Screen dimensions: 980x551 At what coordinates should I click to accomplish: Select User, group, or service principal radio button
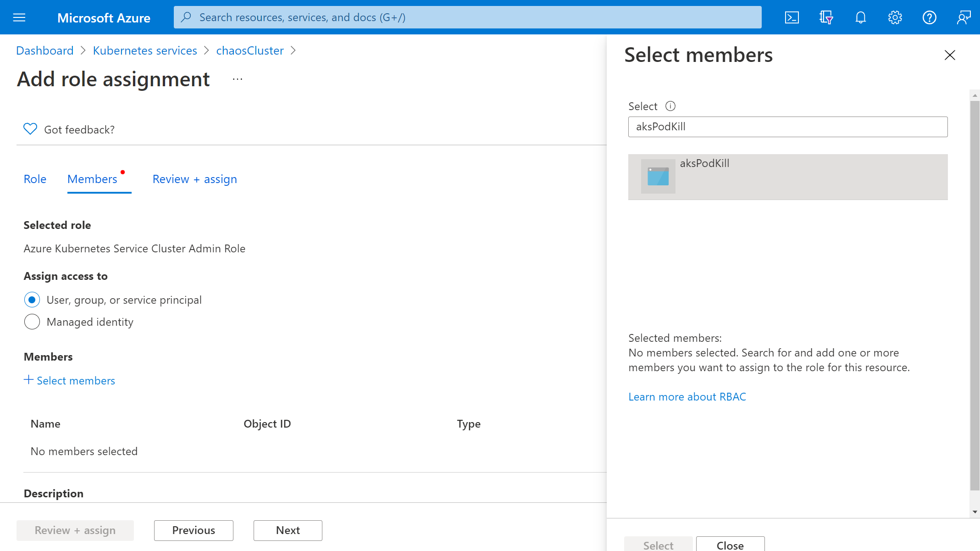[32, 300]
